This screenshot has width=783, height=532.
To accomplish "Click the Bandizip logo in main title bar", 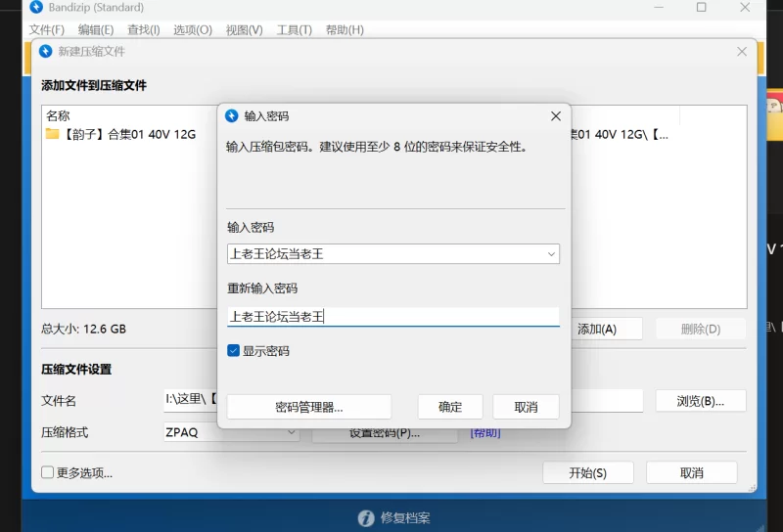I will point(36,7).
